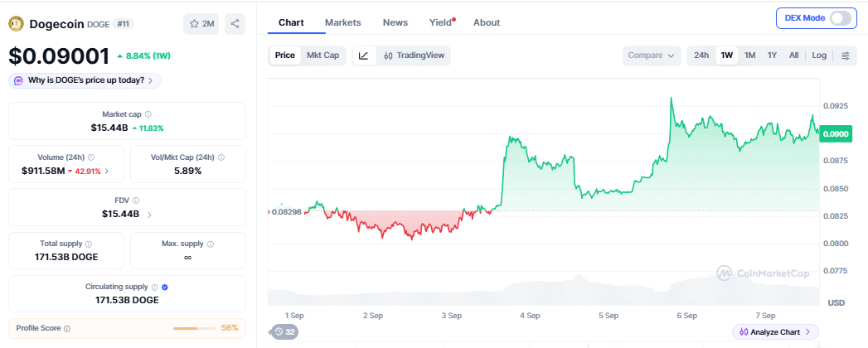Open the News tab
Viewport: 868px width, 348px height.
(x=395, y=22)
